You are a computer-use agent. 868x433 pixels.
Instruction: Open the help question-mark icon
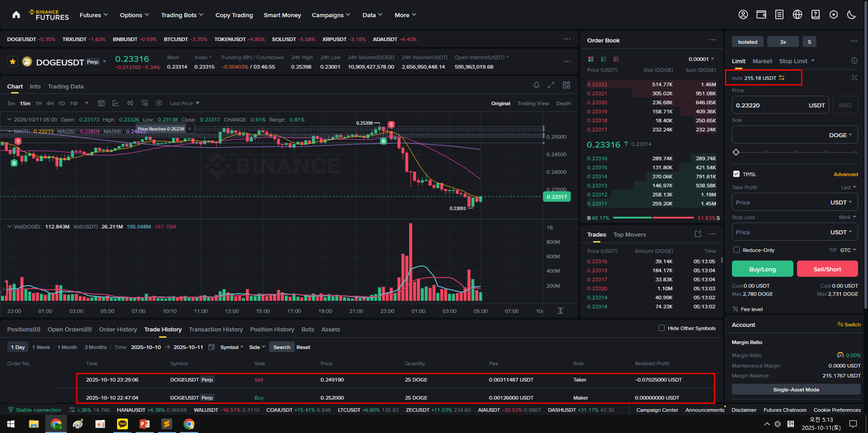(815, 15)
